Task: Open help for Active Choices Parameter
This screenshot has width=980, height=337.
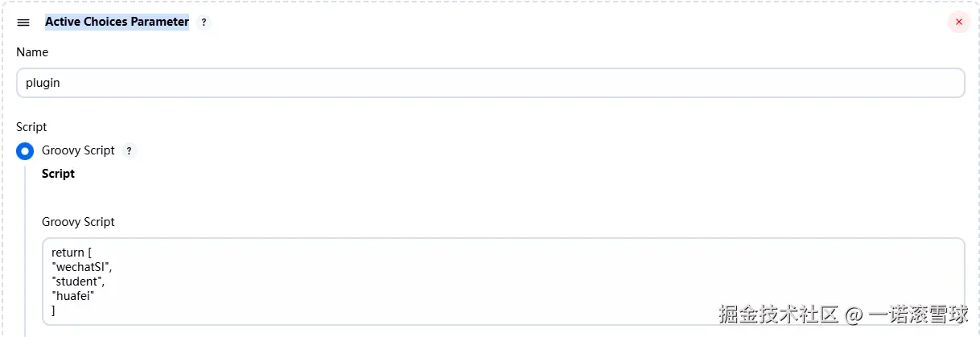Action: pos(204,23)
